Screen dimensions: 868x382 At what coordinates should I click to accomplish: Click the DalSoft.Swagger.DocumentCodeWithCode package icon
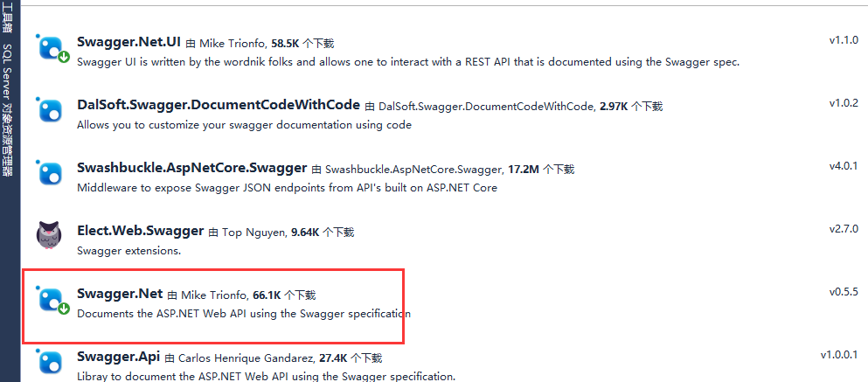(x=52, y=109)
